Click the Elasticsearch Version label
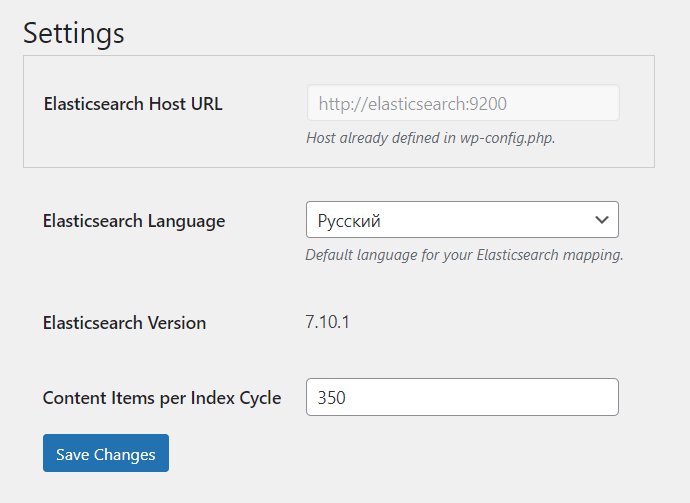Viewport: 690px width, 503px height. tap(124, 323)
